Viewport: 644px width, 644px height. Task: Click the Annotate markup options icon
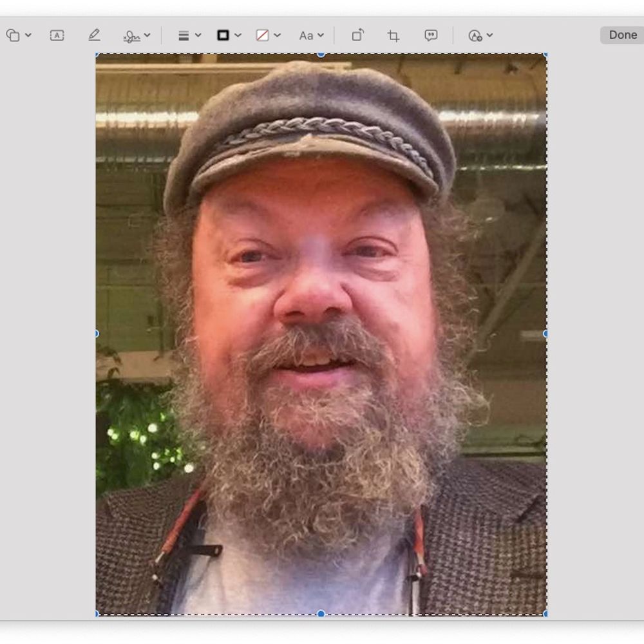(475, 35)
